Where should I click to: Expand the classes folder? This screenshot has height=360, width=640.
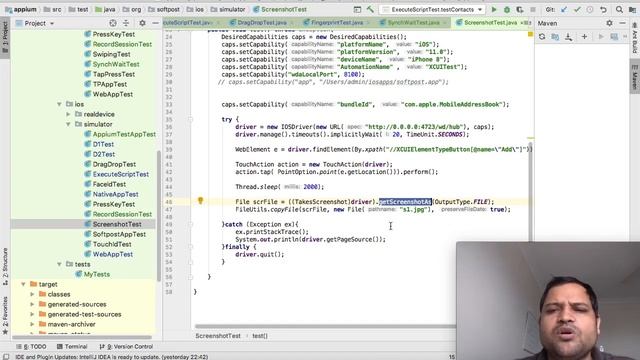[x=32, y=294]
